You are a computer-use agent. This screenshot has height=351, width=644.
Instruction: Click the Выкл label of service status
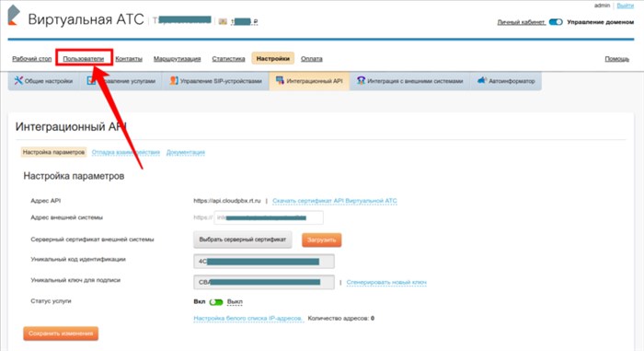[x=235, y=301]
